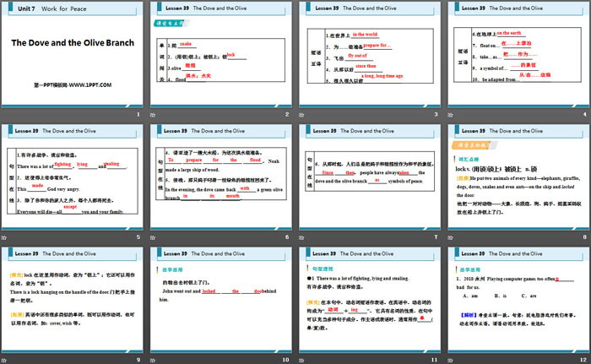The height and width of the screenshot is (364, 591).
Task: Select slide 11 about fighting, lying and stealing
Action: click(x=368, y=302)
